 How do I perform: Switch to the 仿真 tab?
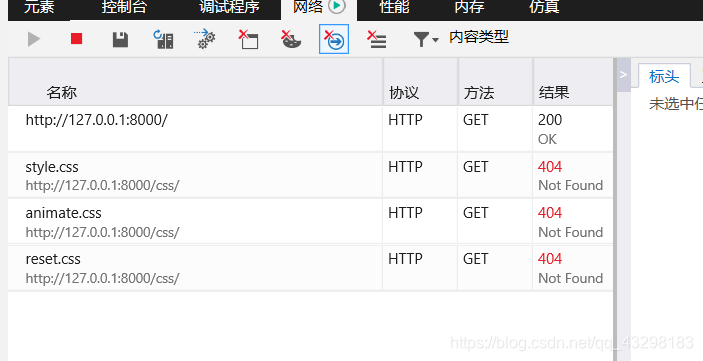544,7
